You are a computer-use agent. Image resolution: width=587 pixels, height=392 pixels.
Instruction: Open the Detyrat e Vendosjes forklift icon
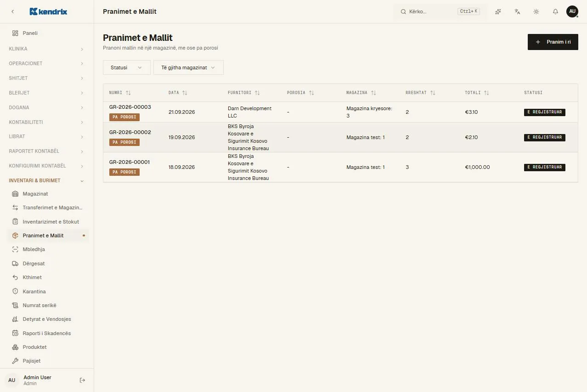(15, 319)
